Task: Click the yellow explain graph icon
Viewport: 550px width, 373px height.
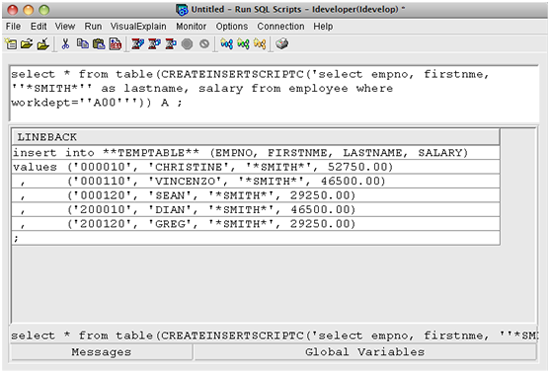Action: point(260,44)
